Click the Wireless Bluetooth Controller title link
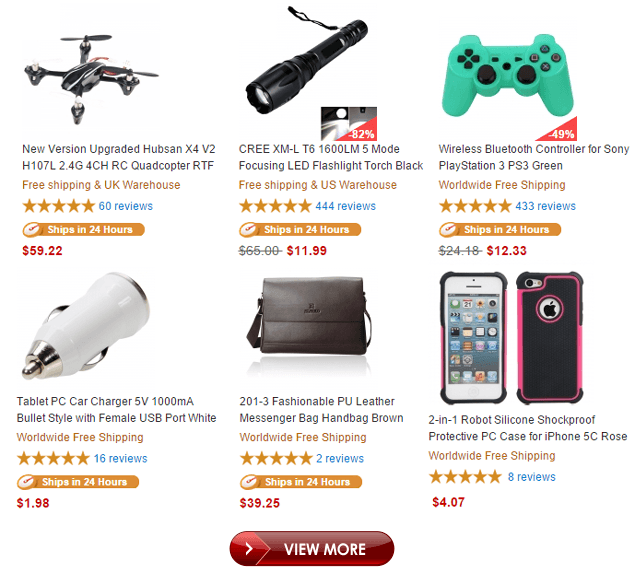Image resolution: width=635 pixels, height=571 pixels. tap(534, 158)
